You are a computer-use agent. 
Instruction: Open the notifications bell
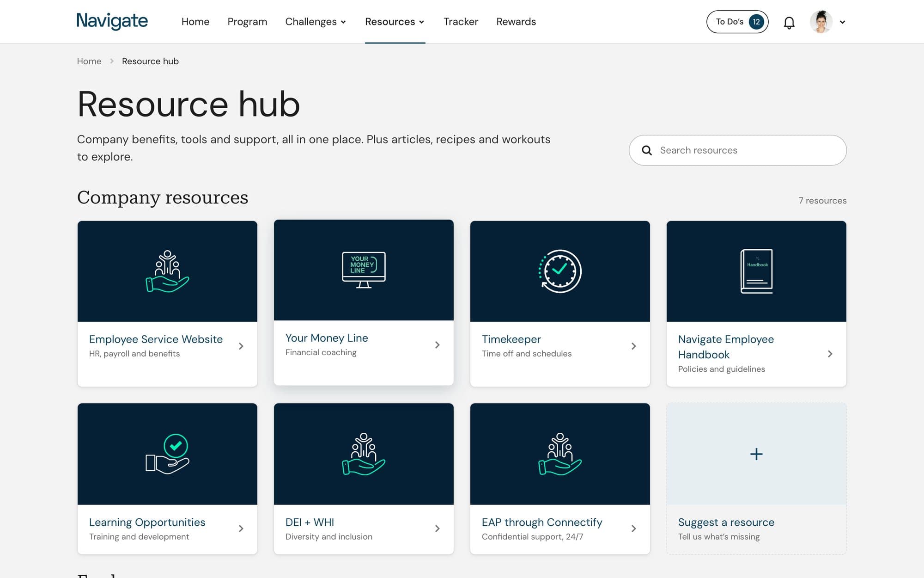[789, 22]
